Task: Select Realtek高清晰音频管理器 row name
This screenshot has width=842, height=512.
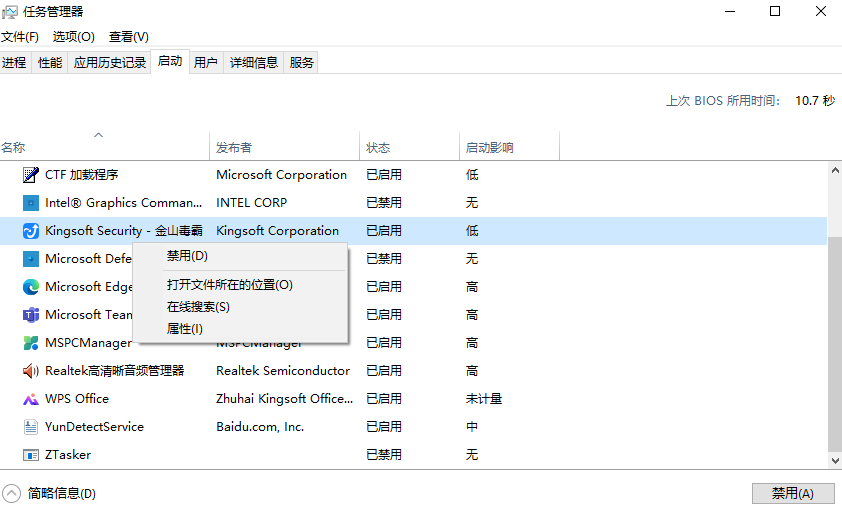Action: coord(114,371)
